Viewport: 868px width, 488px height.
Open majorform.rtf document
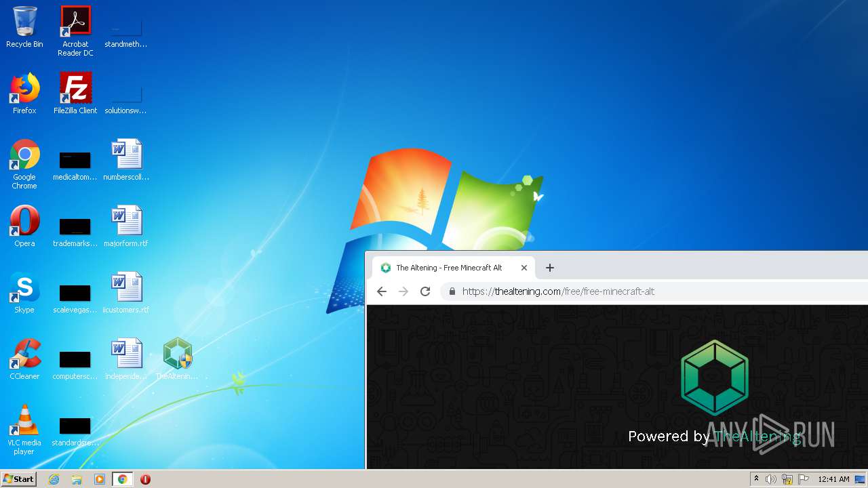point(126,226)
